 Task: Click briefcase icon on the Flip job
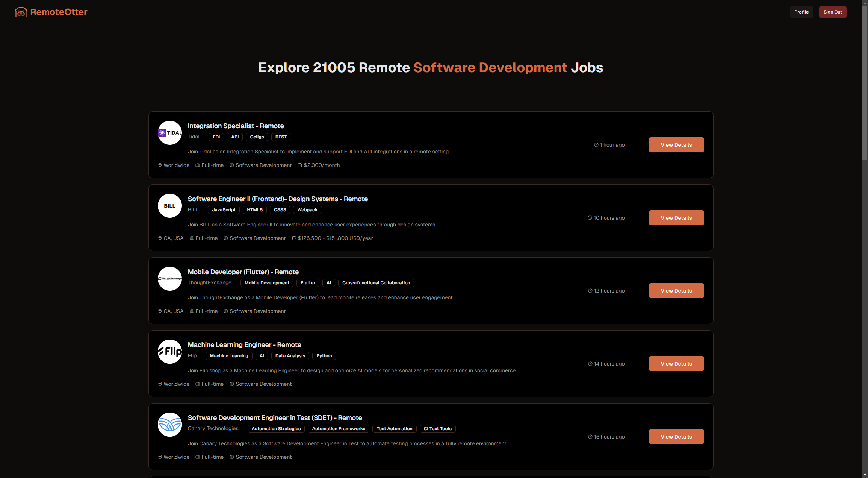pyautogui.click(x=198, y=384)
